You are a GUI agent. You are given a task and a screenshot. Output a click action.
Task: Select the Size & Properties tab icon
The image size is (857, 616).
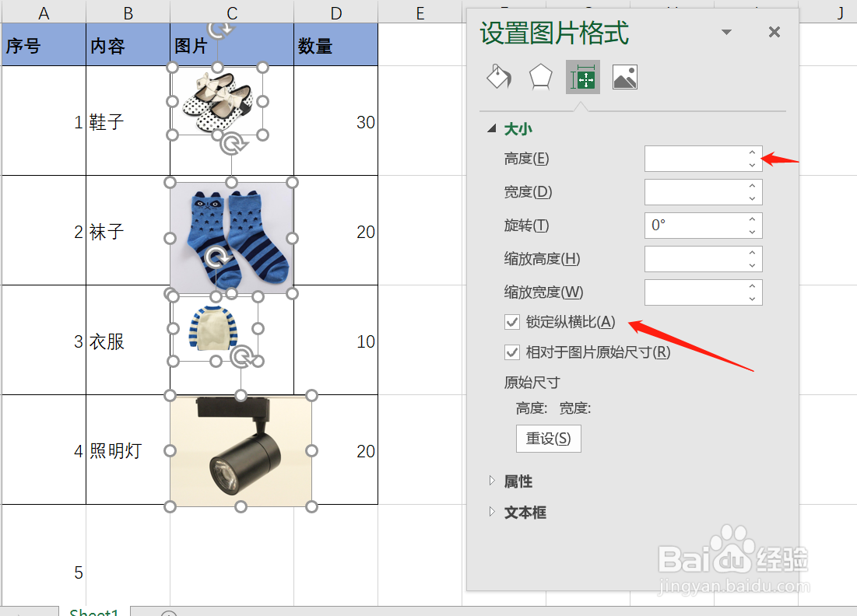[x=583, y=77]
